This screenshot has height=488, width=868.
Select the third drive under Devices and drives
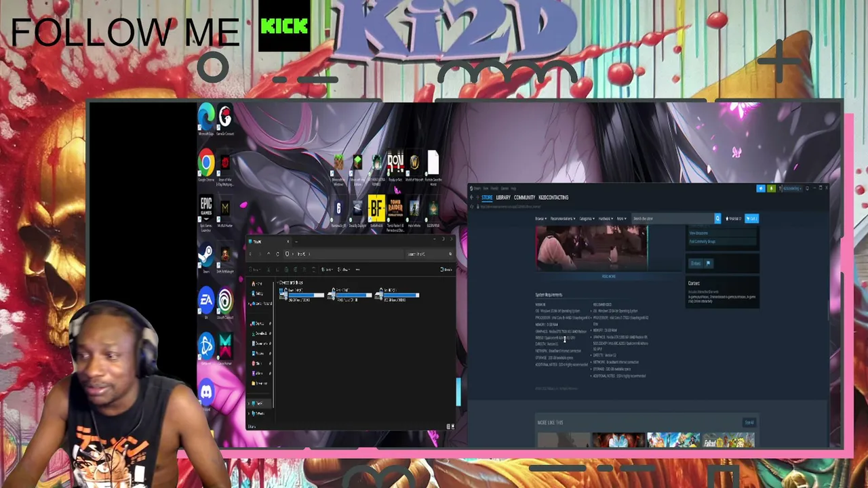(397, 295)
